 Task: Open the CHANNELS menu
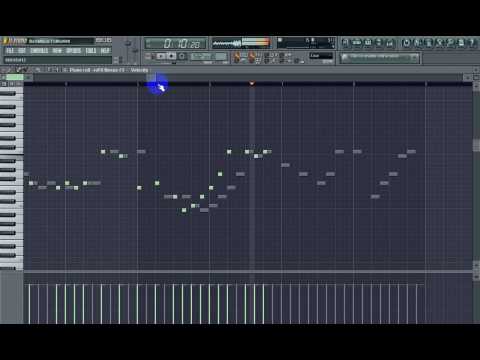pos(39,51)
